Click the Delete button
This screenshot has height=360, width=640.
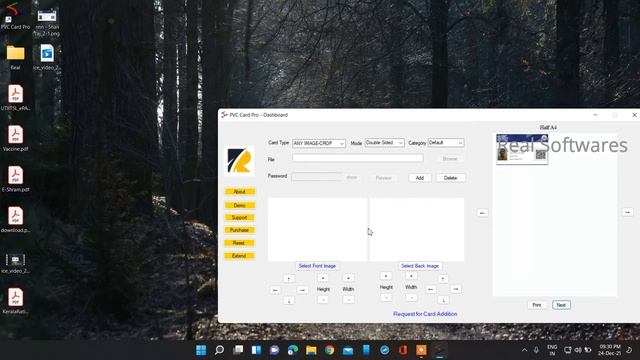pos(450,178)
